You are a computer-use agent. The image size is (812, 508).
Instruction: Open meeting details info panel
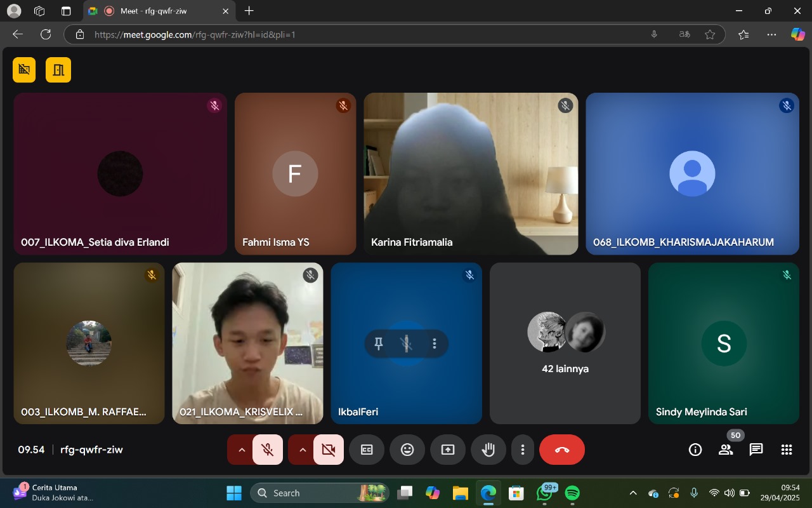click(695, 450)
